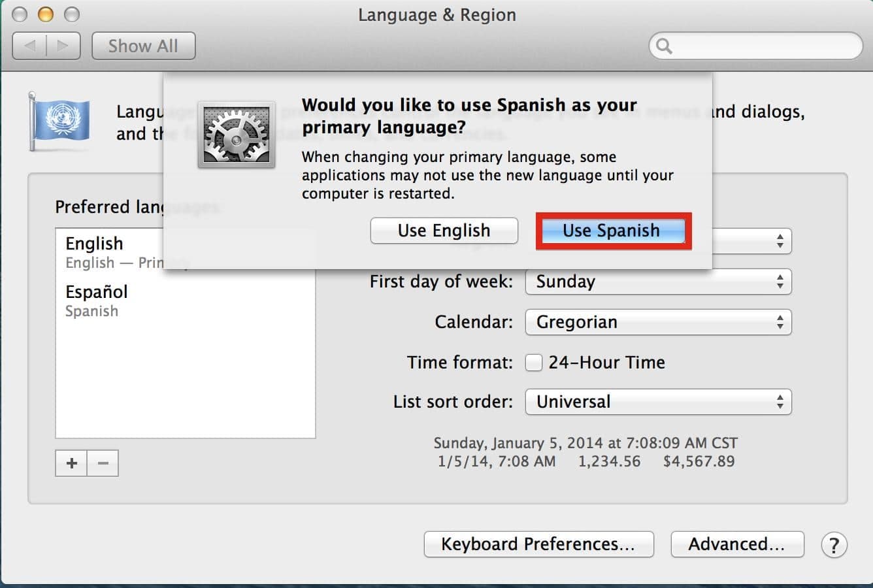
Task: Add a language with plus button
Action: coord(71,463)
